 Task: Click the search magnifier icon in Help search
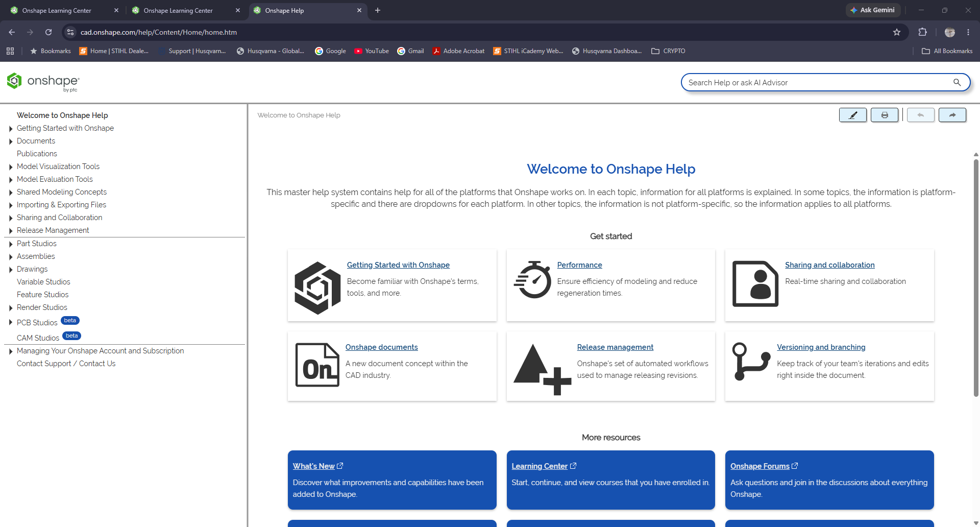[957, 82]
